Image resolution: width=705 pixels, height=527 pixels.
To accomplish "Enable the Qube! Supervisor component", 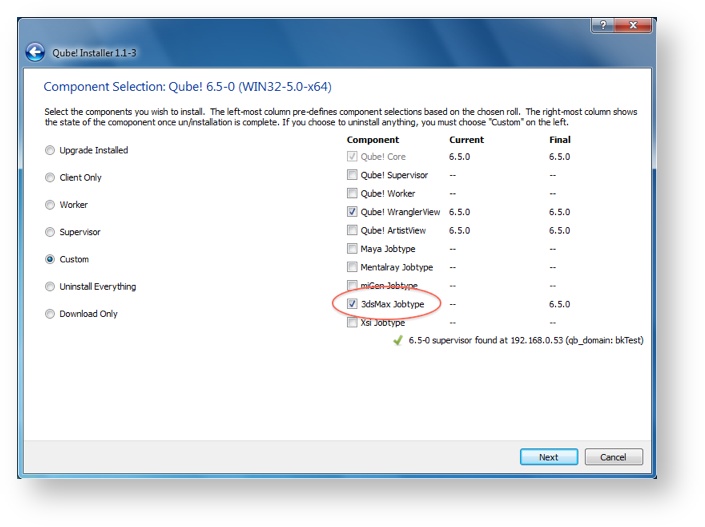I will pyautogui.click(x=352, y=176).
